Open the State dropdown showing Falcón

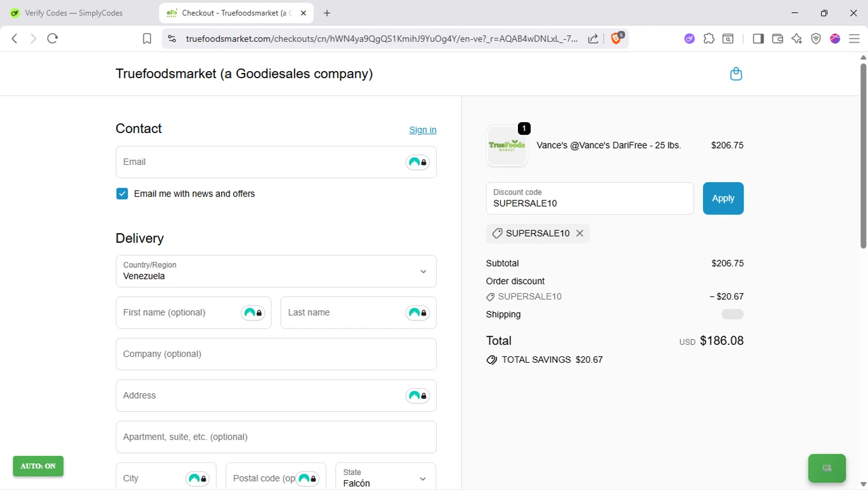tap(385, 478)
